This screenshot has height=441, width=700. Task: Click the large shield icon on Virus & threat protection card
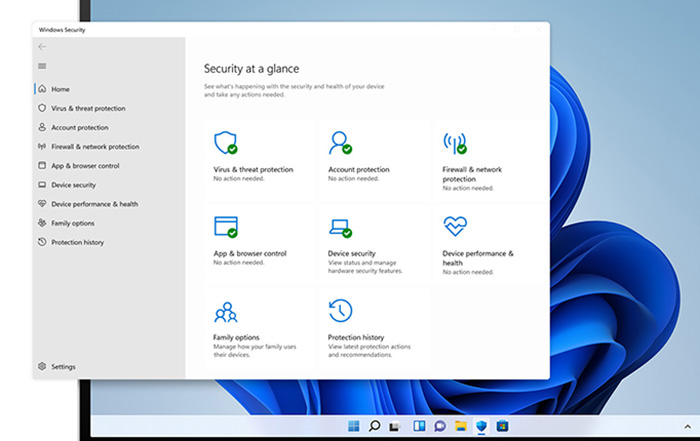(225, 143)
